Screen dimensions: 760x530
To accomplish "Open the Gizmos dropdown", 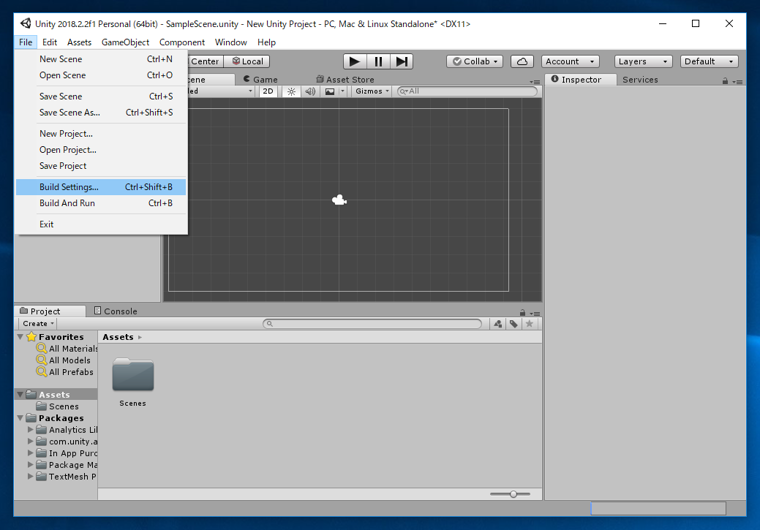I will pyautogui.click(x=372, y=91).
